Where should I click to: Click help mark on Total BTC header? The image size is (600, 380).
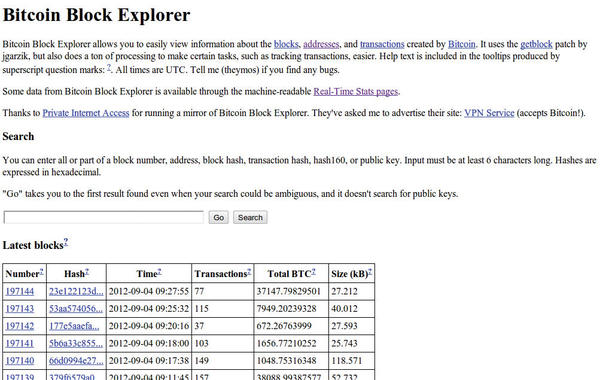(313, 271)
